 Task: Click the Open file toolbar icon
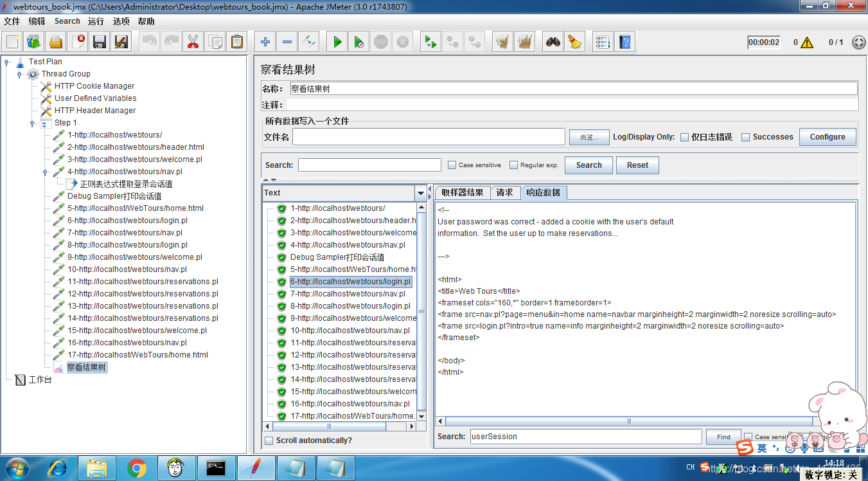pyautogui.click(x=56, y=42)
